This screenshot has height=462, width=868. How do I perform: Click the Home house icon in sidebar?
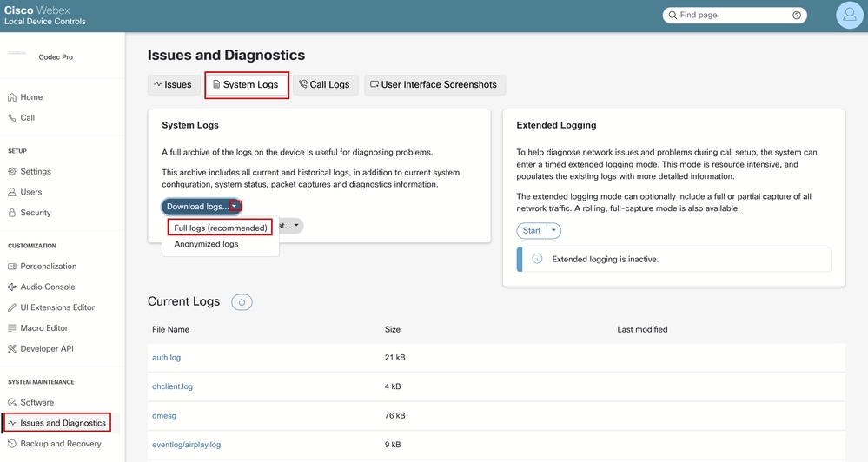(11, 96)
